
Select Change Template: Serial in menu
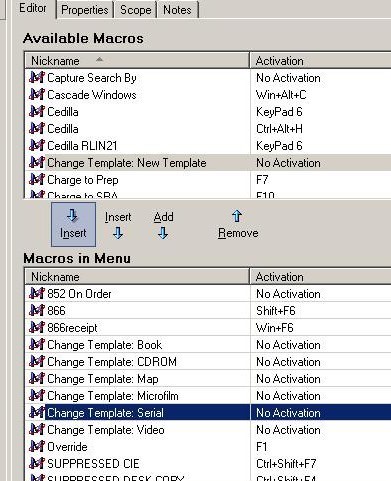[105, 413]
